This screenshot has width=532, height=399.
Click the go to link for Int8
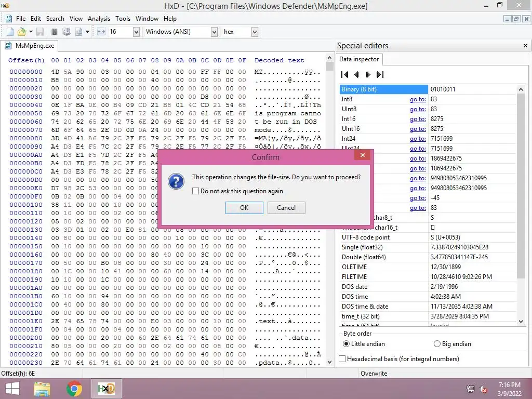pos(418,99)
